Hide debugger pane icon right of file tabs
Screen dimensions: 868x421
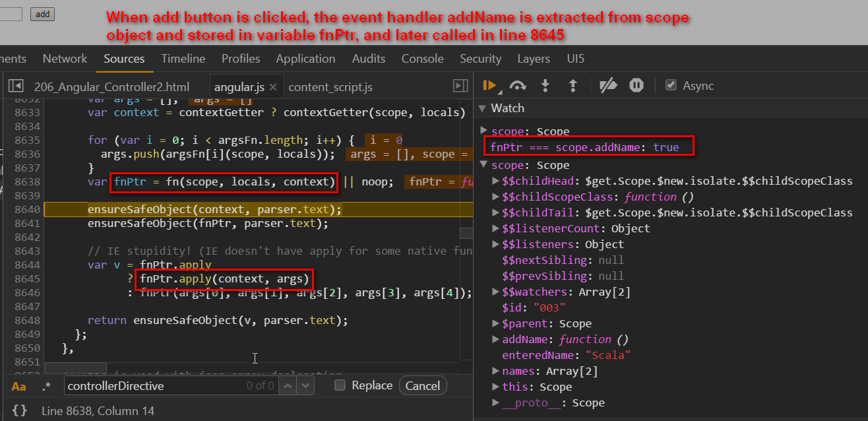point(460,86)
